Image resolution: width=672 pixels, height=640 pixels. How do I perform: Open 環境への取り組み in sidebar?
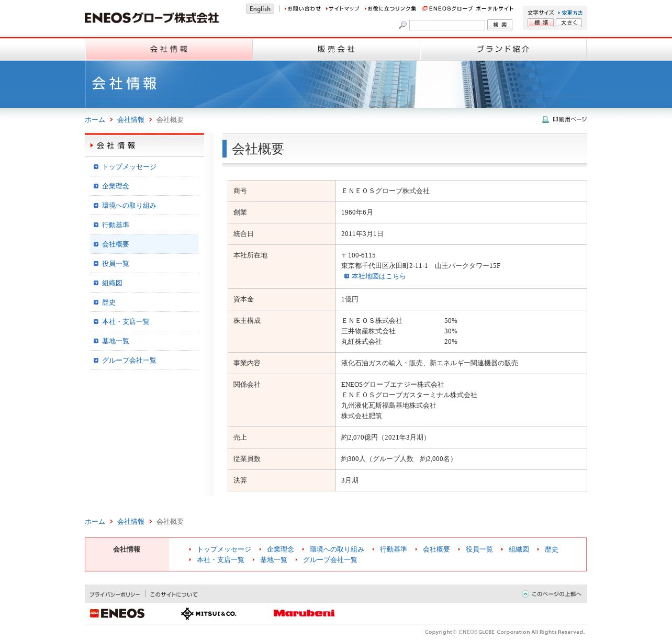129,206
